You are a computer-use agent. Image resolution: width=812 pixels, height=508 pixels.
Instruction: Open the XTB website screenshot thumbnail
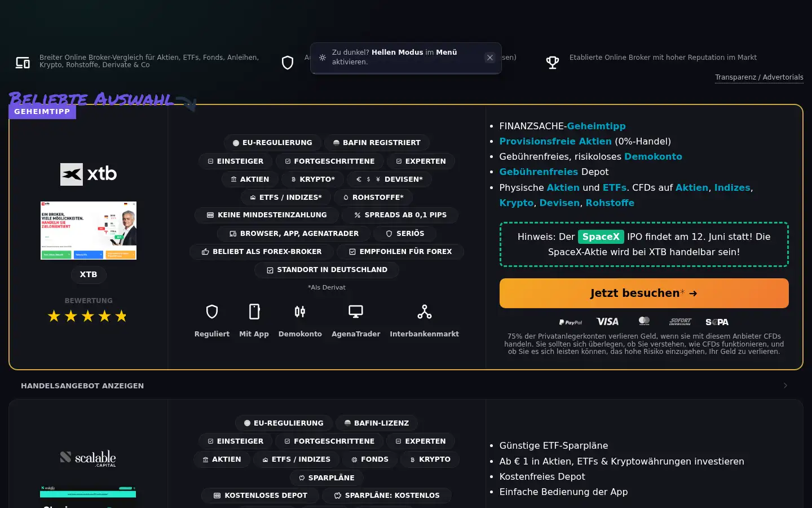click(x=89, y=230)
